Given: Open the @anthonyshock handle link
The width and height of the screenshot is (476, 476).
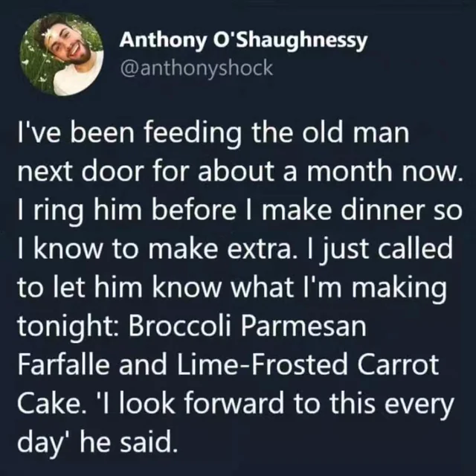Looking at the screenshot, I should pos(196,68).
